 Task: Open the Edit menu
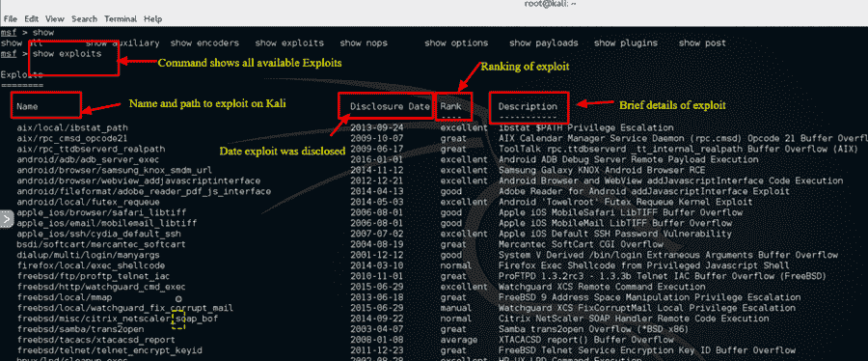(31, 19)
